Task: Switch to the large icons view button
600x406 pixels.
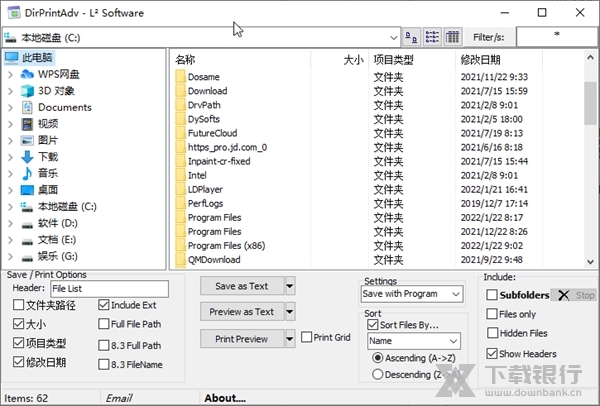Action: coord(412,37)
